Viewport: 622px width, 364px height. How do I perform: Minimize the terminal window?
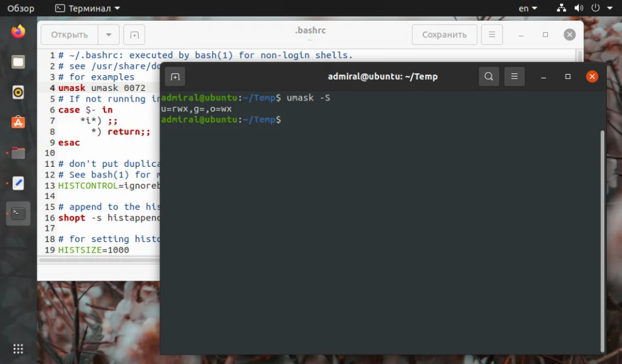click(544, 76)
